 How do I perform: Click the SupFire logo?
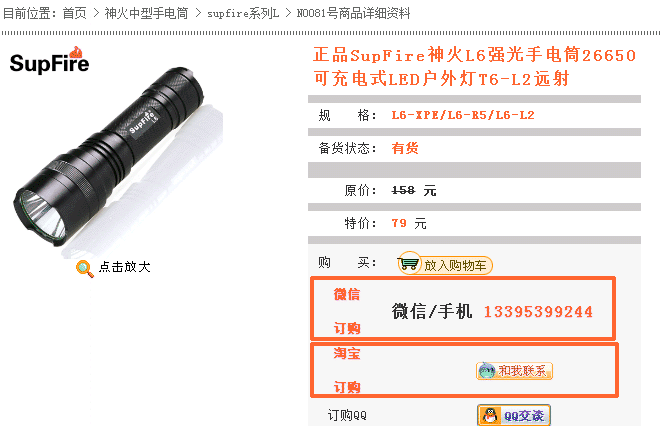49,60
